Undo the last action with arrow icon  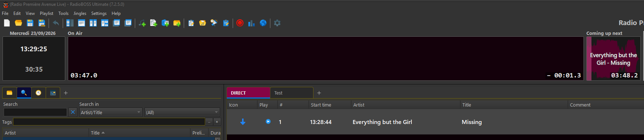click(56, 23)
